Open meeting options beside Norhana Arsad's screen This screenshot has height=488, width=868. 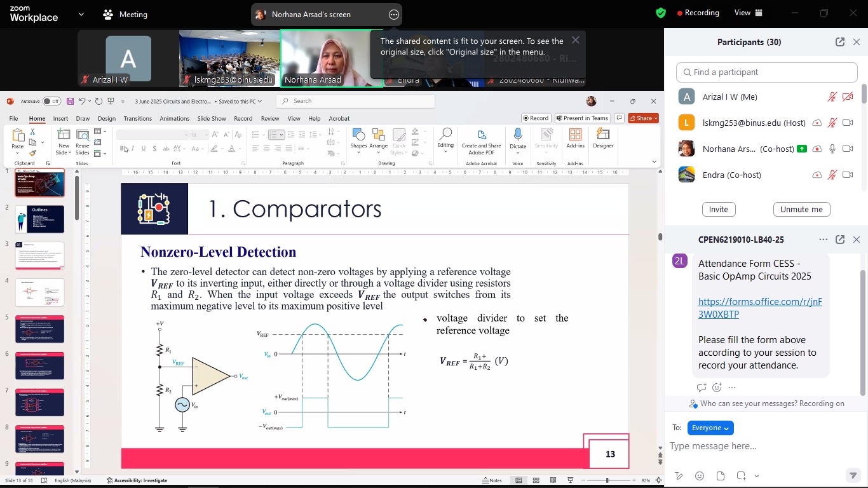point(393,14)
